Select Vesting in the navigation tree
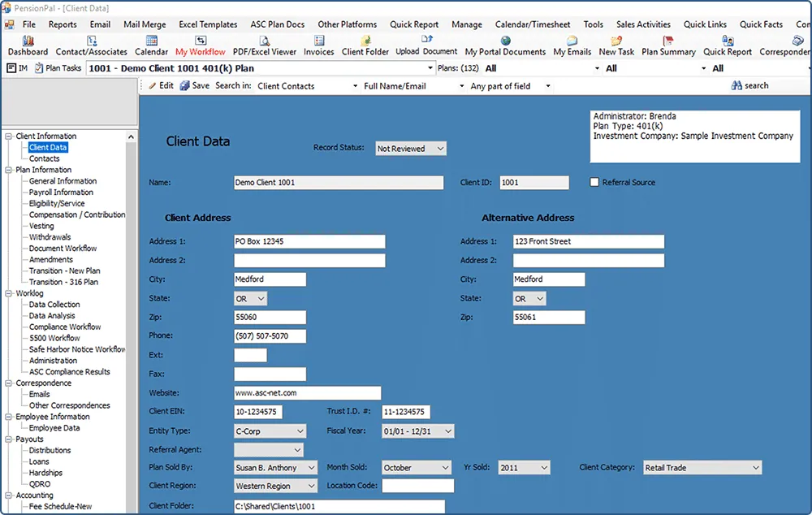The image size is (812, 515). tap(41, 226)
